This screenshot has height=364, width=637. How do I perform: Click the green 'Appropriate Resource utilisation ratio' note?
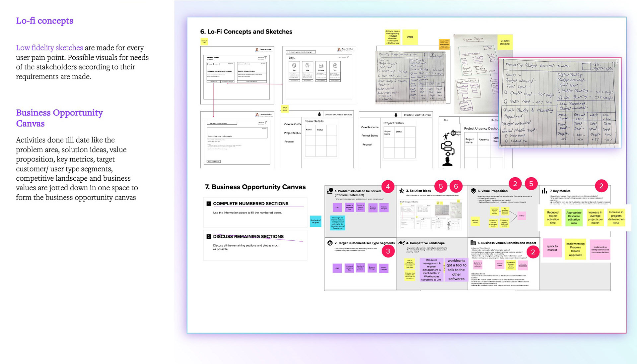574,218
